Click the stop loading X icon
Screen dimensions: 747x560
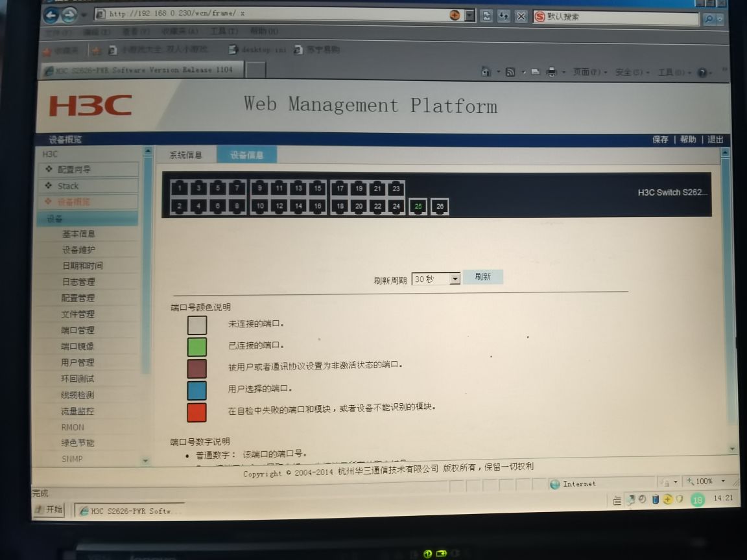click(x=521, y=16)
